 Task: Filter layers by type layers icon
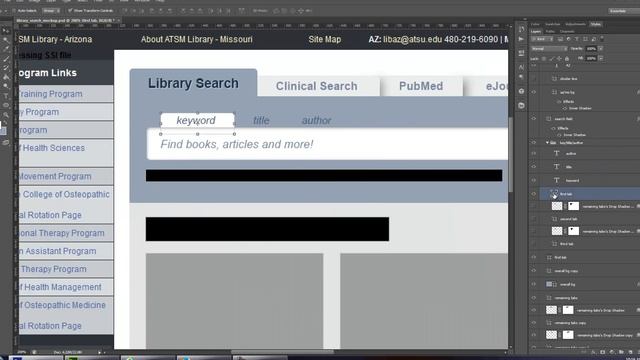click(x=577, y=39)
